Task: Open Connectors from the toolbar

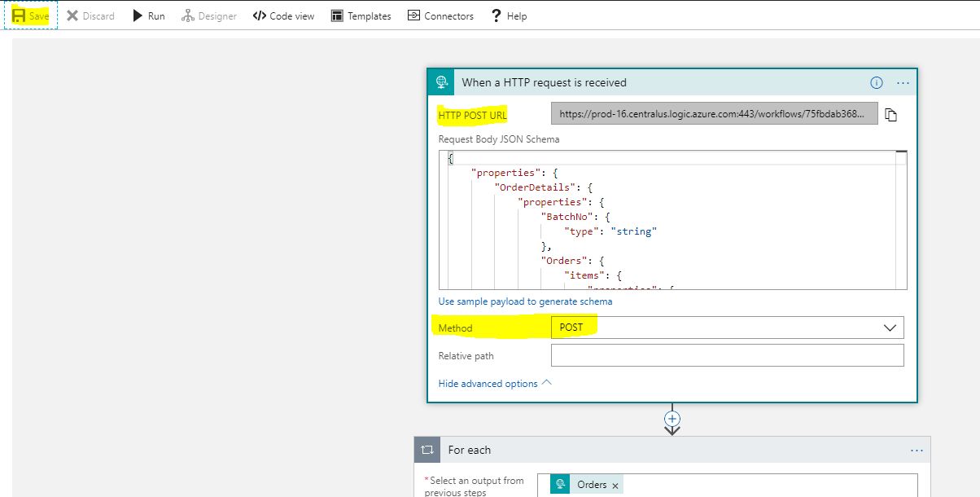Action: click(x=440, y=15)
